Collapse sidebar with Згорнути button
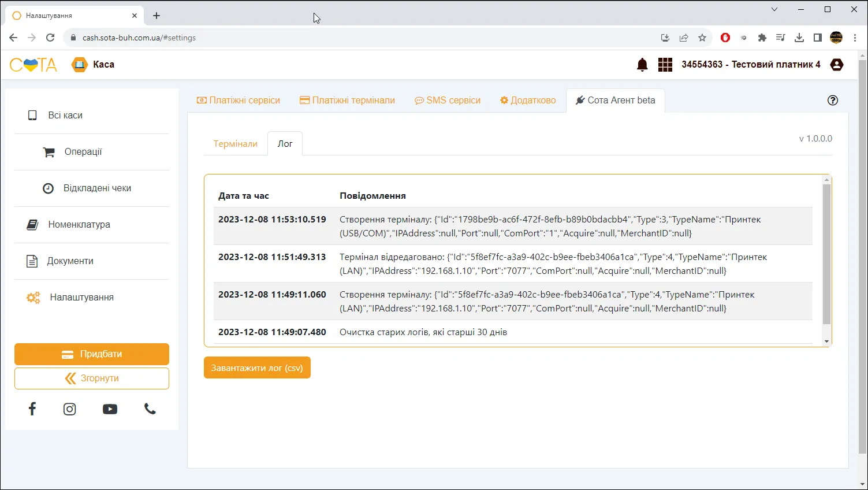The image size is (868, 490). (x=92, y=378)
